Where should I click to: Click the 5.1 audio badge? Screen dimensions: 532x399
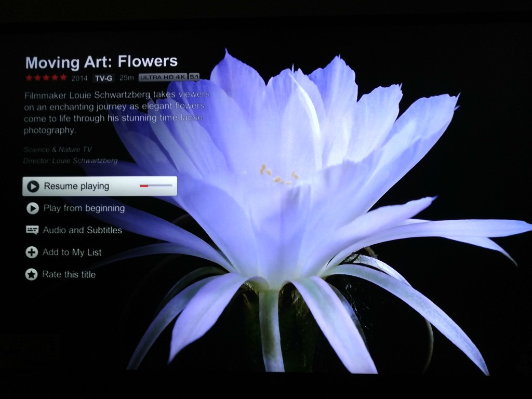pyautogui.click(x=194, y=77)
